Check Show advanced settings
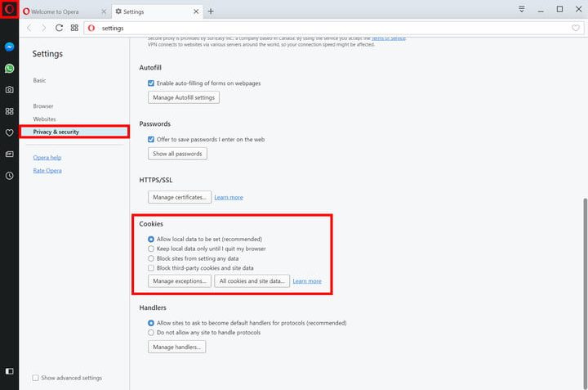Viewport: 588px width, 390px height. point(35,378)
